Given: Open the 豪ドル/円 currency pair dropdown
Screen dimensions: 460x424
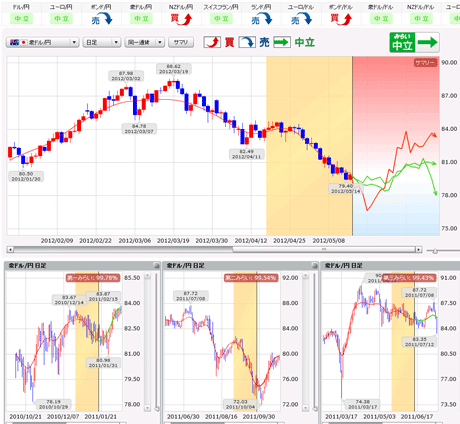Looking at the screenshot, I should click(x=42, y=42).
